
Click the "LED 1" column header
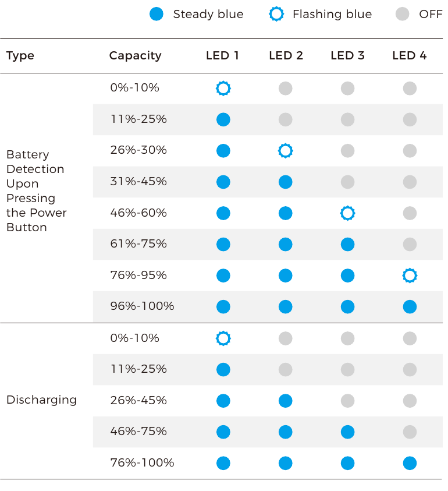[222, 56]
